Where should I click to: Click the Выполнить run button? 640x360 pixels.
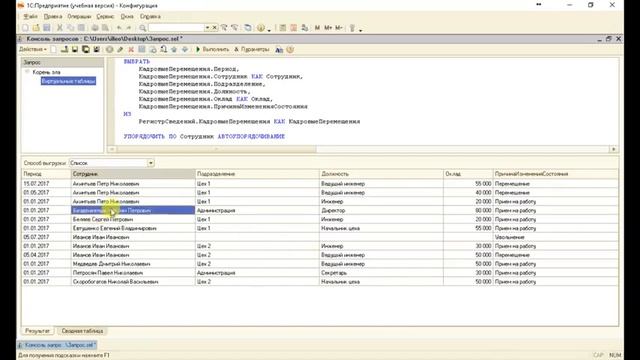click(x=212, y=49)
